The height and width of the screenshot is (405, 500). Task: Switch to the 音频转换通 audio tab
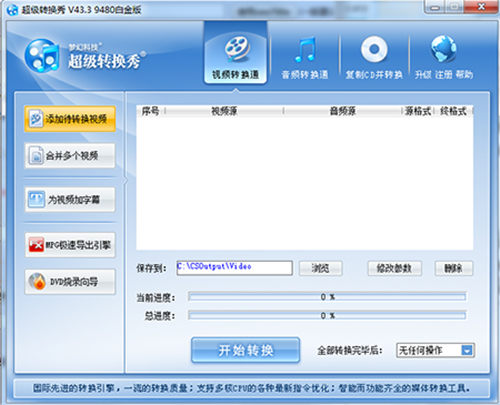click(304, 57)
